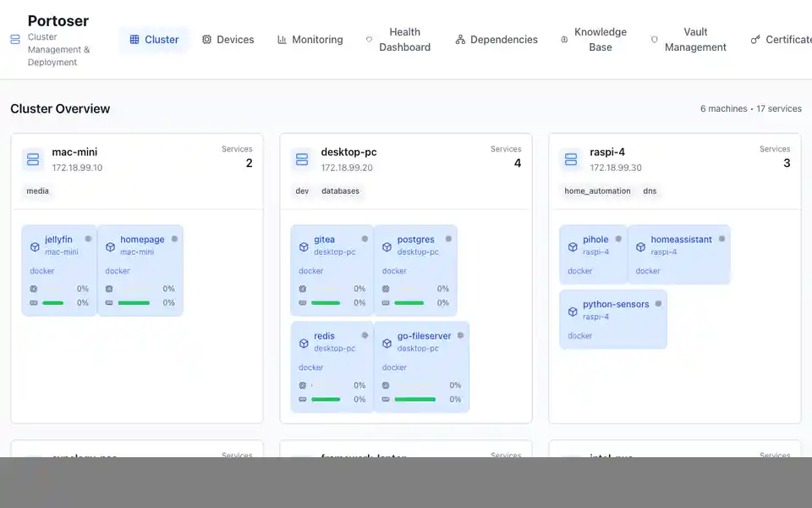
Task: Click postgres status indicator dot
Action: point(448,239)
